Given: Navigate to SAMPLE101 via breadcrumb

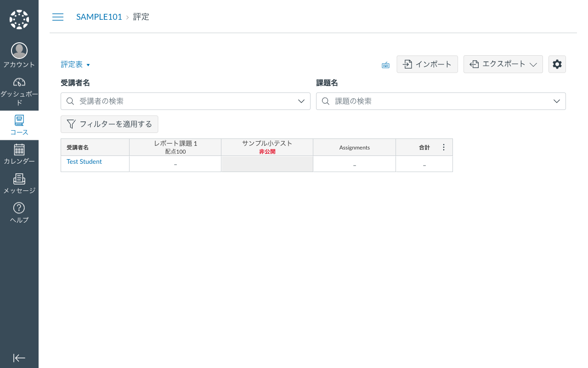Looking at the screenshot, I should coord(99,17).
